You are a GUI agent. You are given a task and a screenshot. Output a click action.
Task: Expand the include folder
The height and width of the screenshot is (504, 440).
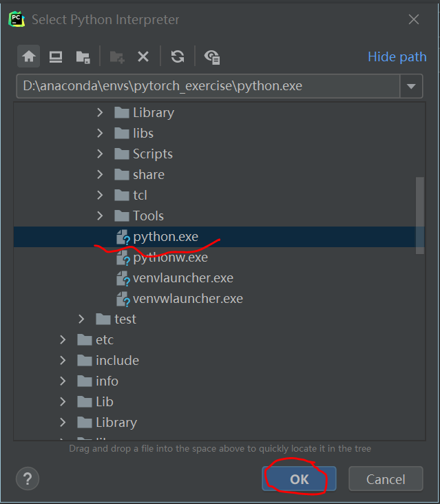tap(63, 361)
